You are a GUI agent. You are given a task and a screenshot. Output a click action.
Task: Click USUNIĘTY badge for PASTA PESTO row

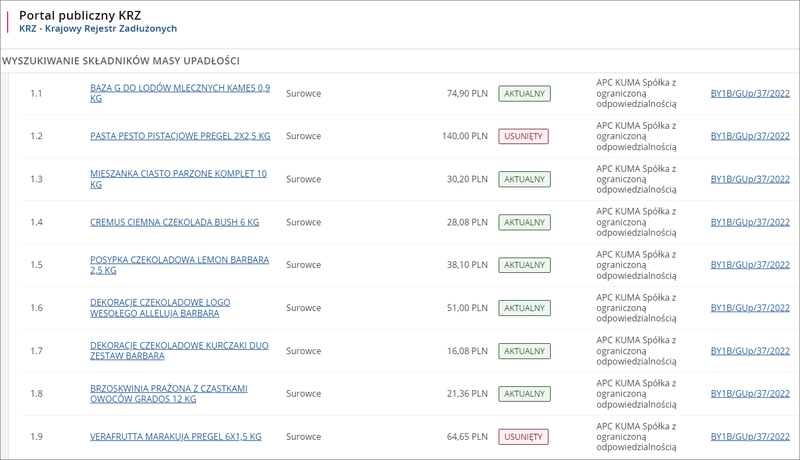click(524, 136)
